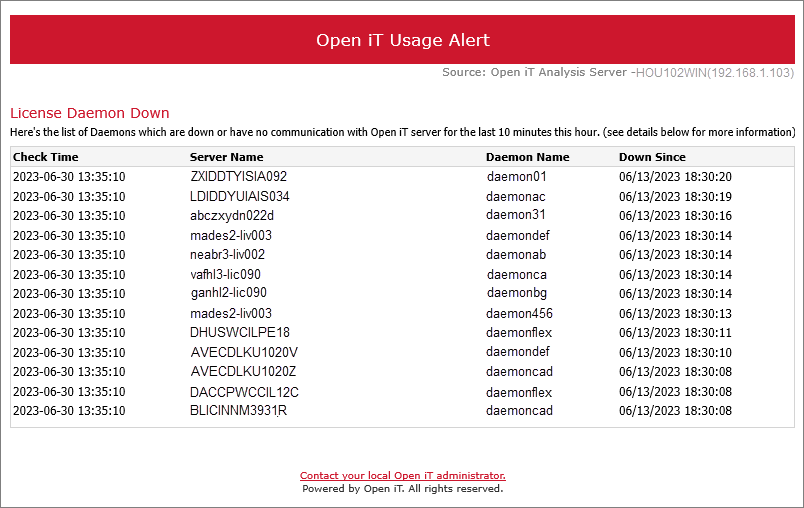Select server name AVECDLKU1020Z
Viewport: 804px width, 508px height.
pos(243,371)
